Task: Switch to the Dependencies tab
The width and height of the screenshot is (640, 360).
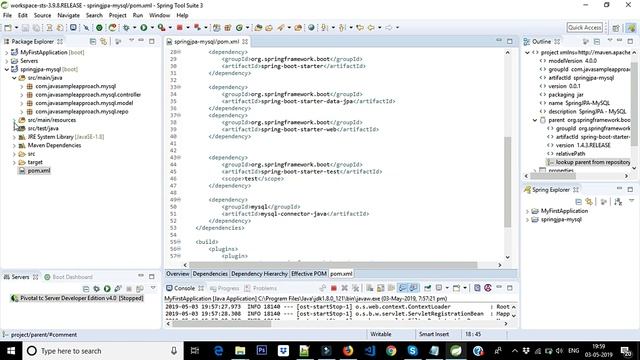Action: [210, 274]
